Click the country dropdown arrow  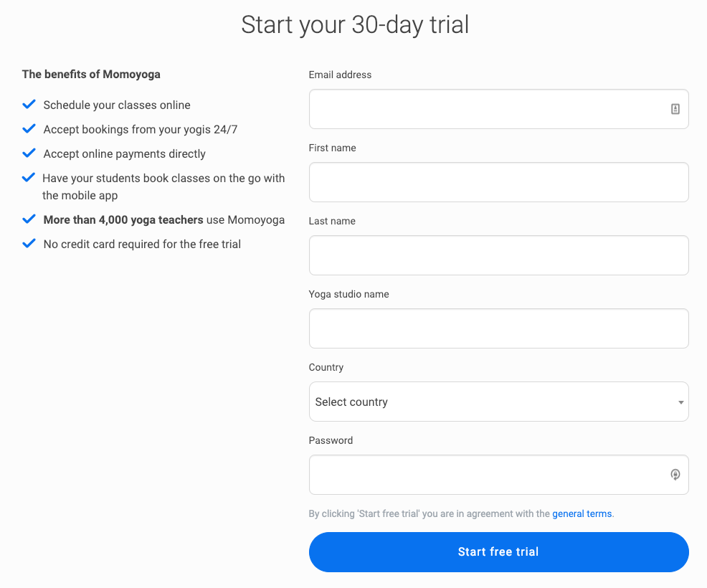(681, 402)
